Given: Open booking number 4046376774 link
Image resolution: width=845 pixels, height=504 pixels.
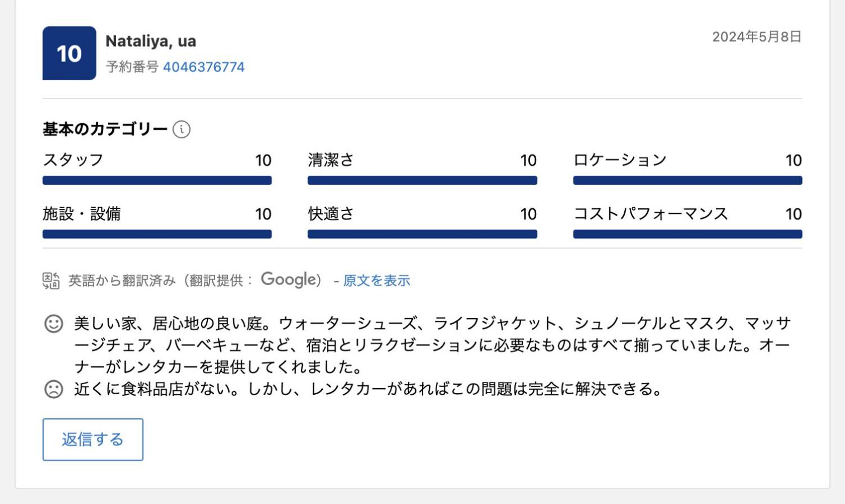Looking at the screenshot, I should (x=203, y=67).
